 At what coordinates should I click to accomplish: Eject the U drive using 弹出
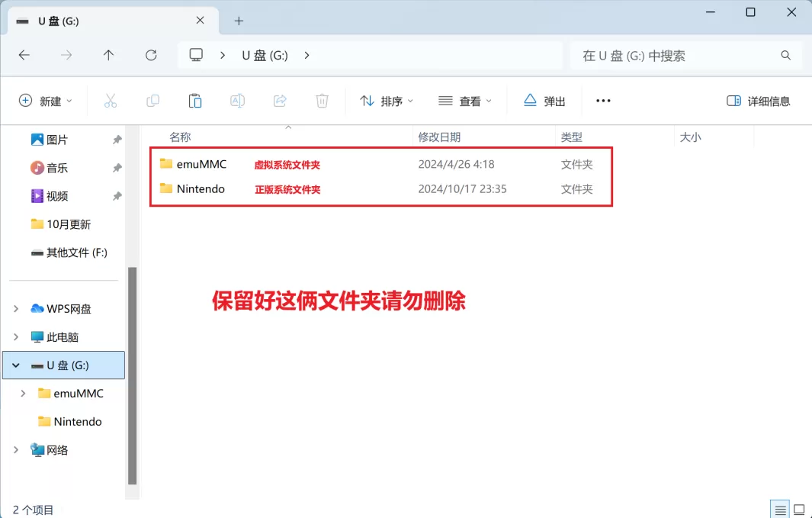click(x=544, y=100)
